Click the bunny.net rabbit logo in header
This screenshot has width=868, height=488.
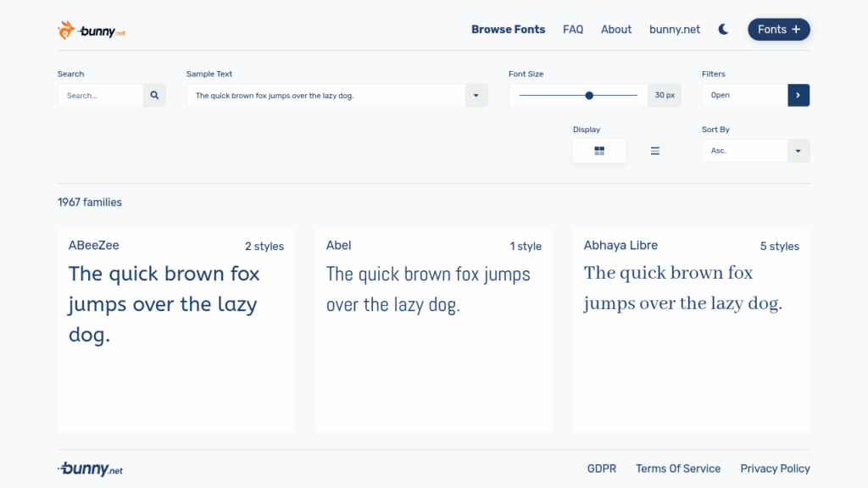[x=92, y=30]
